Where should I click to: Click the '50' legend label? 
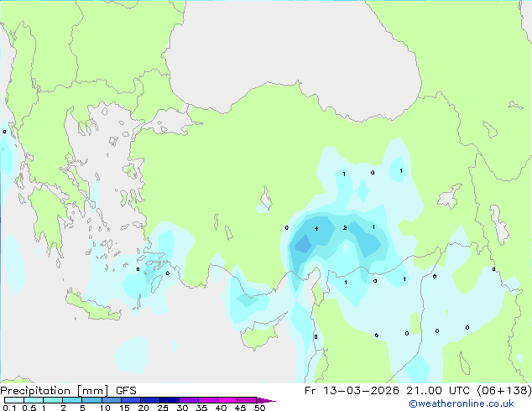pyautogui.click(x=259, y=408)
